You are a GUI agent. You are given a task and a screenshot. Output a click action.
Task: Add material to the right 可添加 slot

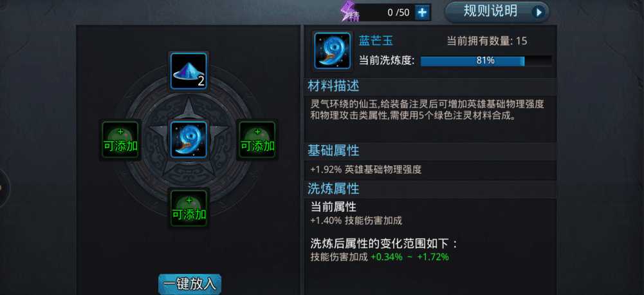pos(257,140)
